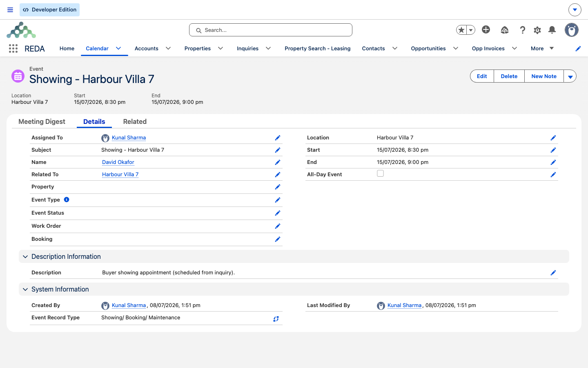Screen dimensions: 588x368
Task: View the Notifications bell
Action: coord(552,30)
